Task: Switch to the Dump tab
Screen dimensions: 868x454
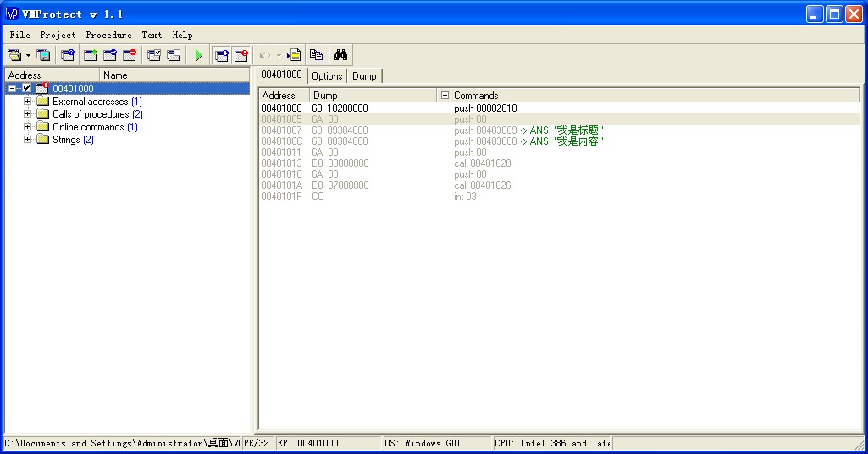Action: click(364, 76)
